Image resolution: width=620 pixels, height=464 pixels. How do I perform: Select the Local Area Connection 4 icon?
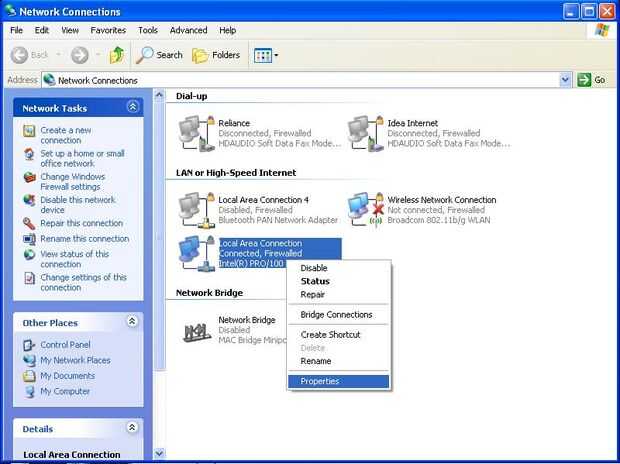click(197, 210)
